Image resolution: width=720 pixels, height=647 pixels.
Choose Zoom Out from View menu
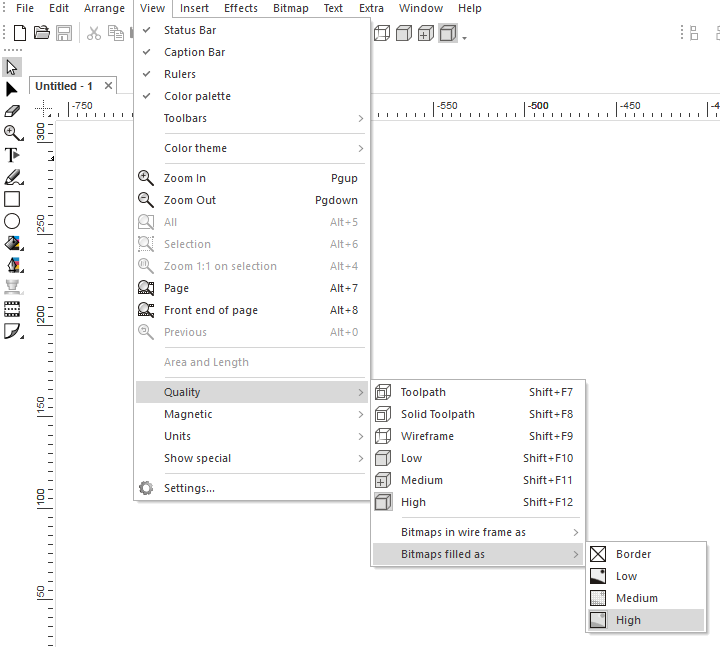point(252,200)
